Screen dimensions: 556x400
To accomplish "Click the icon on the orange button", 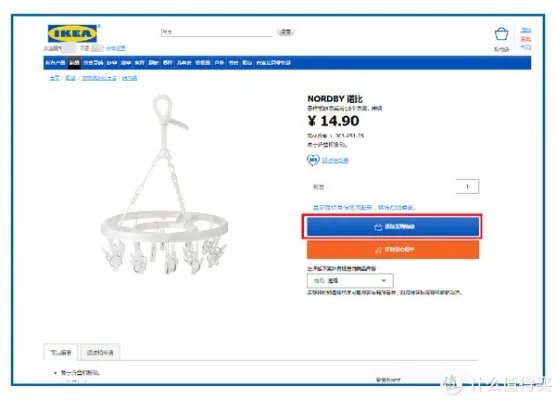I will 378,250.
